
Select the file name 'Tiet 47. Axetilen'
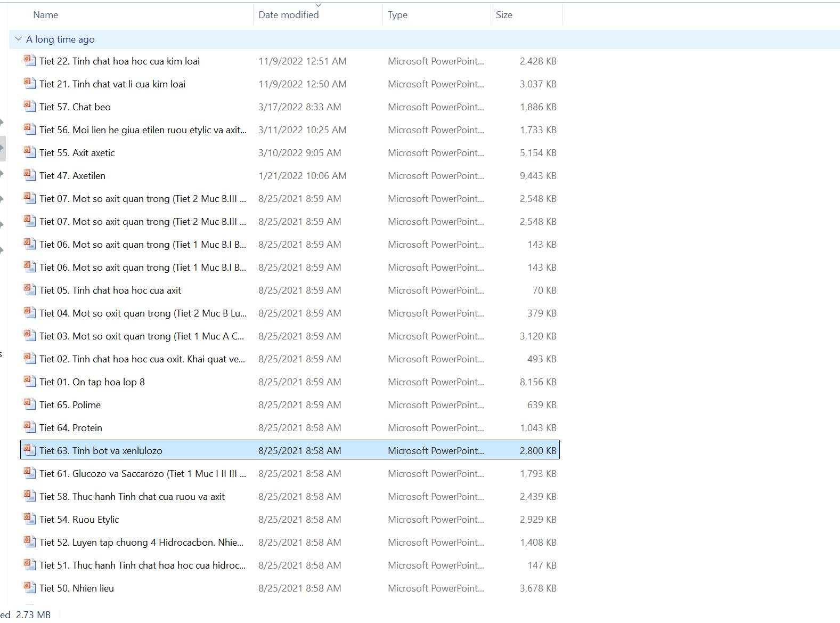click(x=72, y=176)
